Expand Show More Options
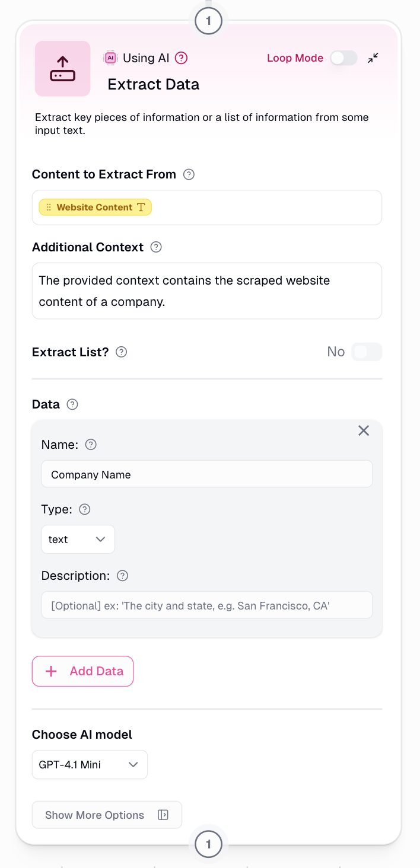 click(107, 815)
